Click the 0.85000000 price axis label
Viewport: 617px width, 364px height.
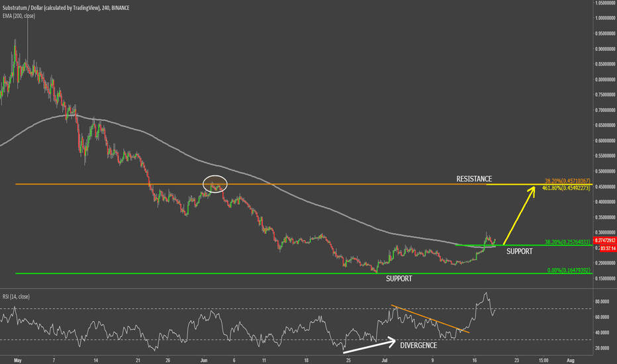605,64
